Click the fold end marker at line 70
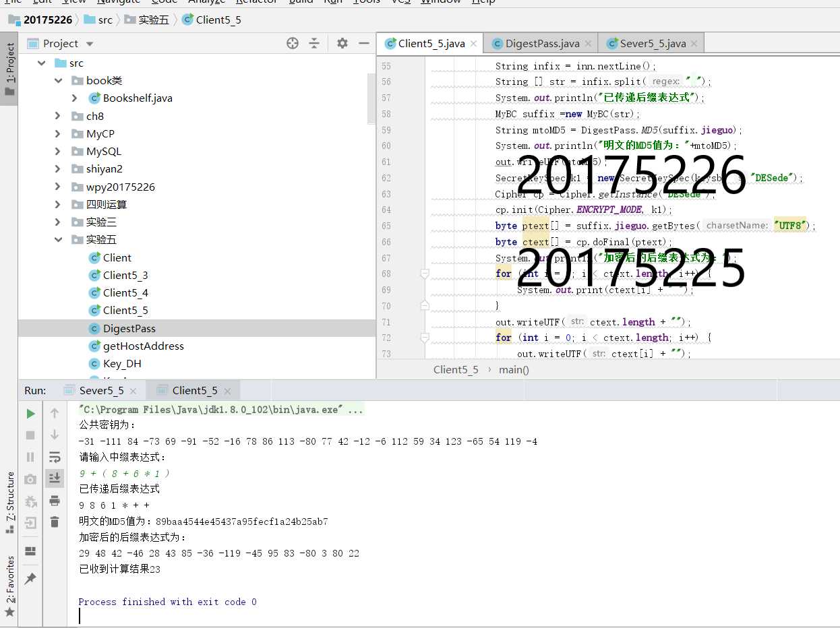 click(x=425, y=305)
